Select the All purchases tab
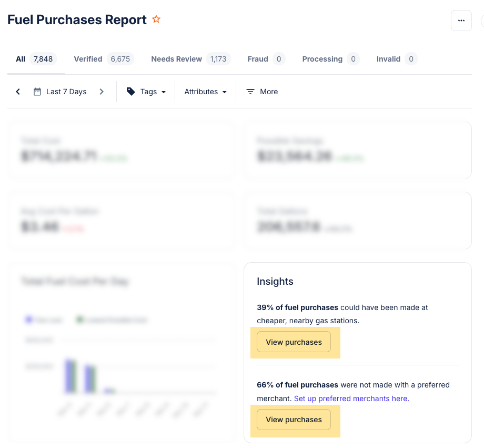The image size is (484, 448). click(35, 59)
